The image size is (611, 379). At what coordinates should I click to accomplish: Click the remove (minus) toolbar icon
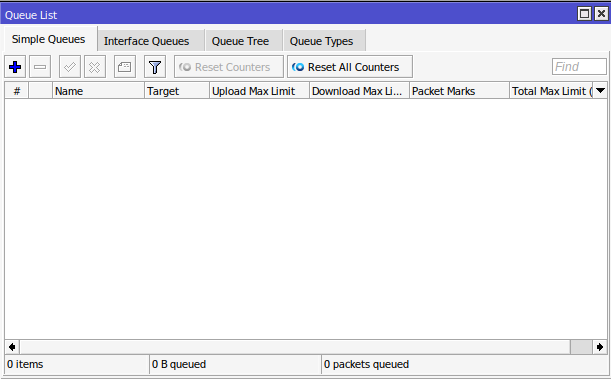40,67
